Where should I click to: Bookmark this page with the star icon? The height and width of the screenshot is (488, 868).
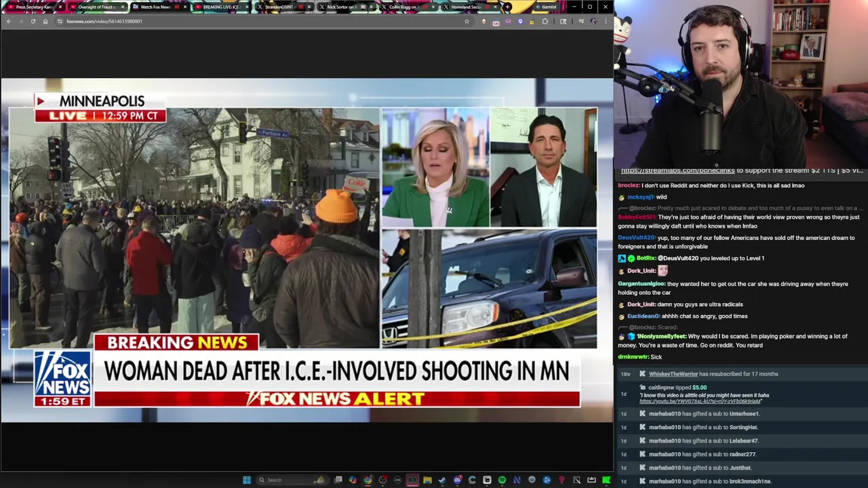(x=467, y=21)
